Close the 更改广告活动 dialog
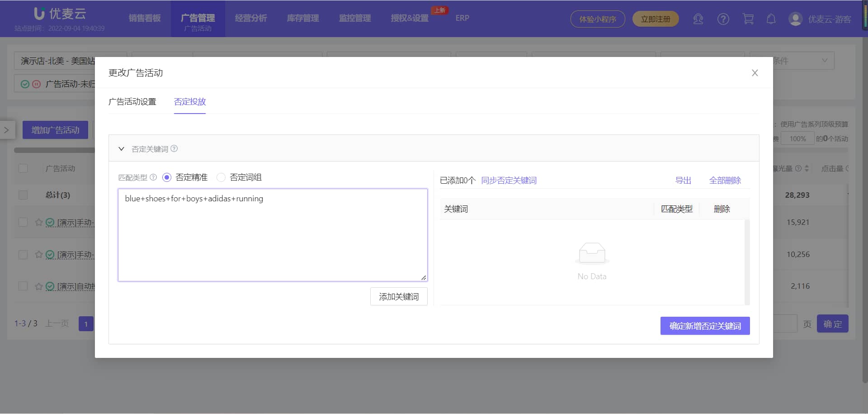The width and height of the screenshot is (868, 414). (x=755, y=73)
